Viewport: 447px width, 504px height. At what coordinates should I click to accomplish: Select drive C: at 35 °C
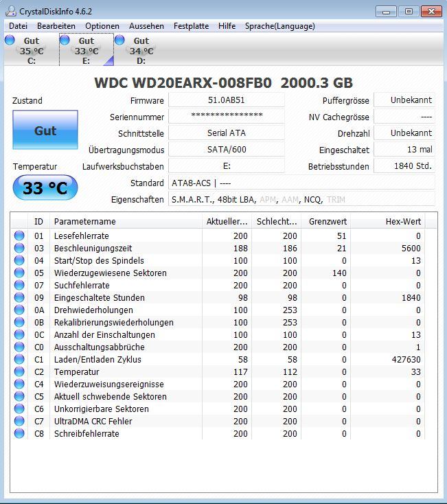tap(32, 50)
